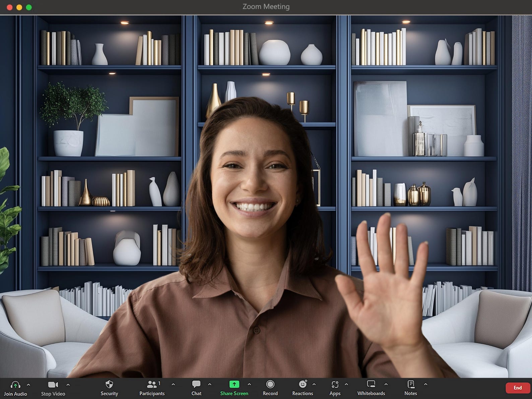Click the participant video feed
Screen dimensions: 532x399
click(266, 196)
